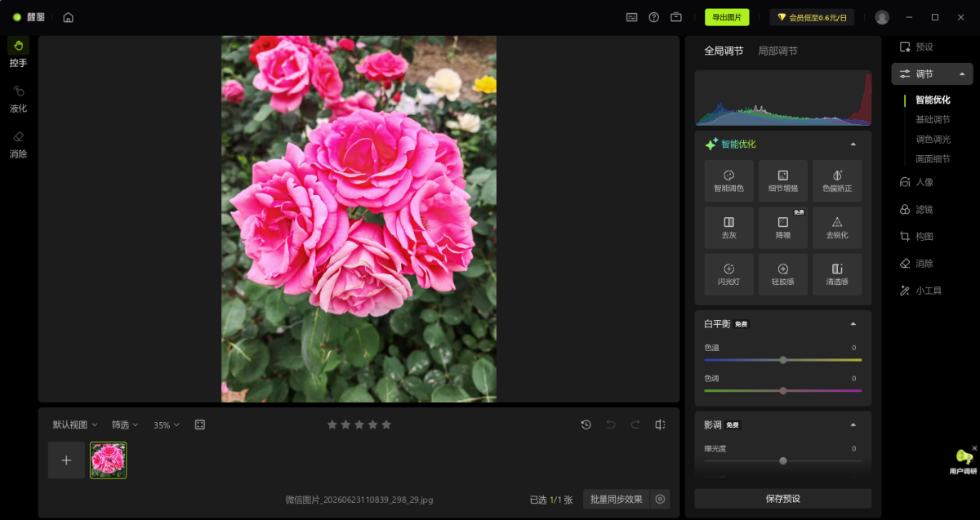Apply 细节增强 detail enhancement

[782, 181]
